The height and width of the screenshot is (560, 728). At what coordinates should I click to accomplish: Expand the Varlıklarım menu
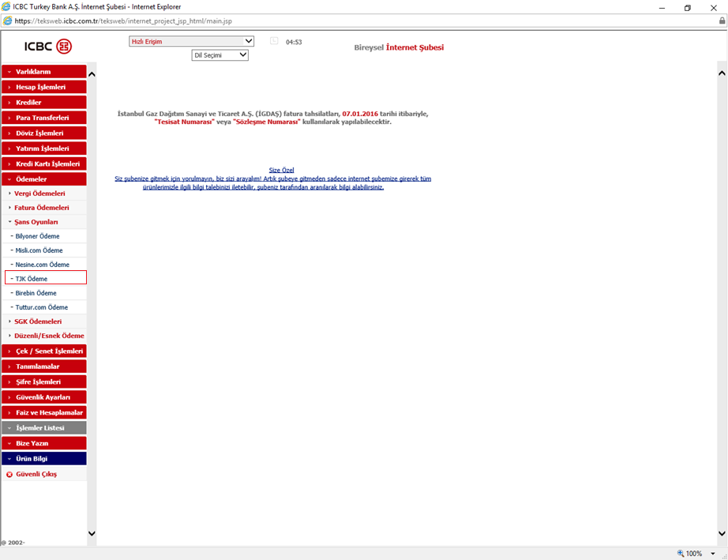tap(44, 72)
